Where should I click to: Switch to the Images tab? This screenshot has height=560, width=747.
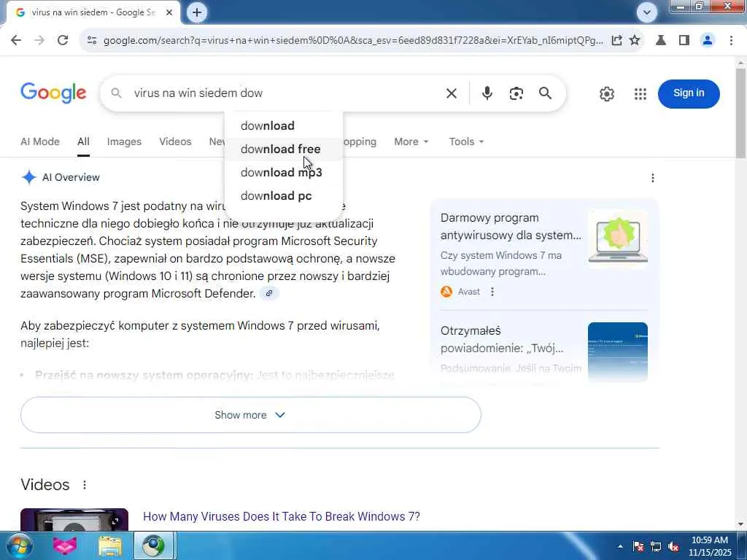(124, 142)
